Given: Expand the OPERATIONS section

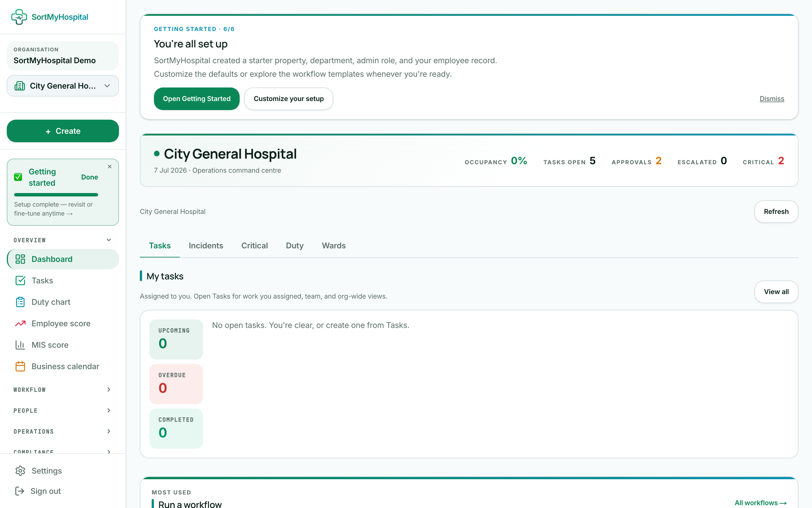Looking at the screenshot, I should coord(63,432).
